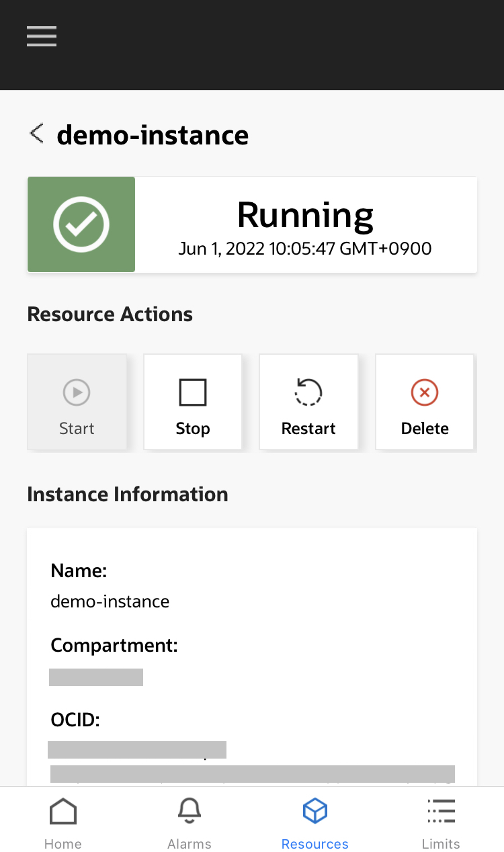
Task: Select the Jun 1, 2022 timestamp
Action: click(305, 249)
